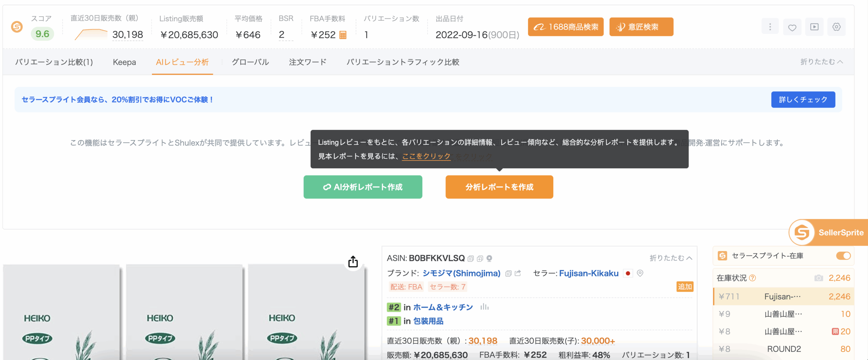Click the ここをクリック link in tooltip
The image size is (868, 360).
point(426,156)
